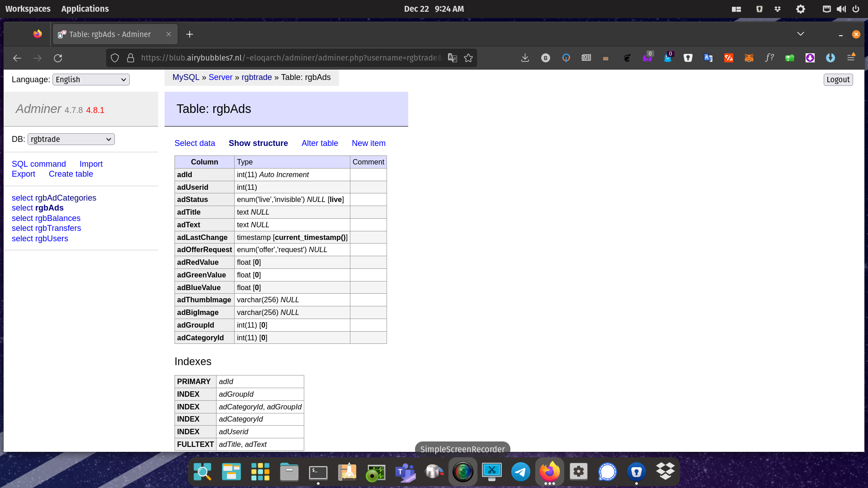The image size is (868, 488).
Task: Open a new browser tab
Action: [x=189, y=34]
